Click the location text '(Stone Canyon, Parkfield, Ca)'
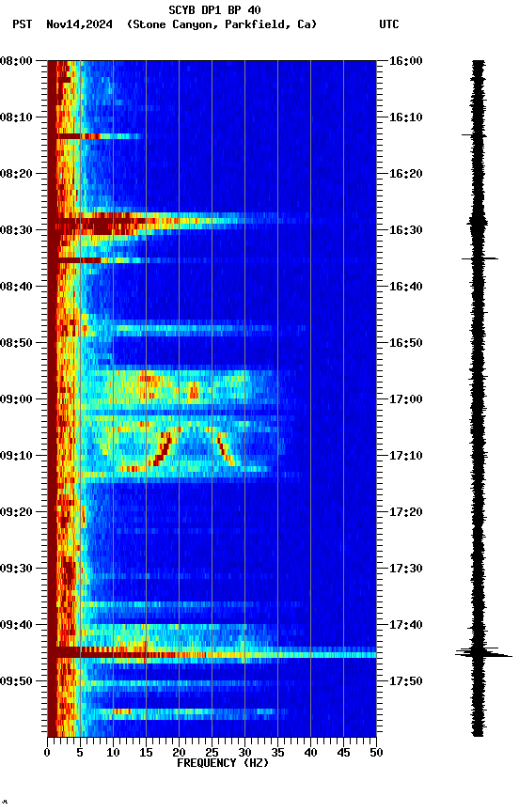Viewport: 519px width, 812px height. [x=222, y=24]
